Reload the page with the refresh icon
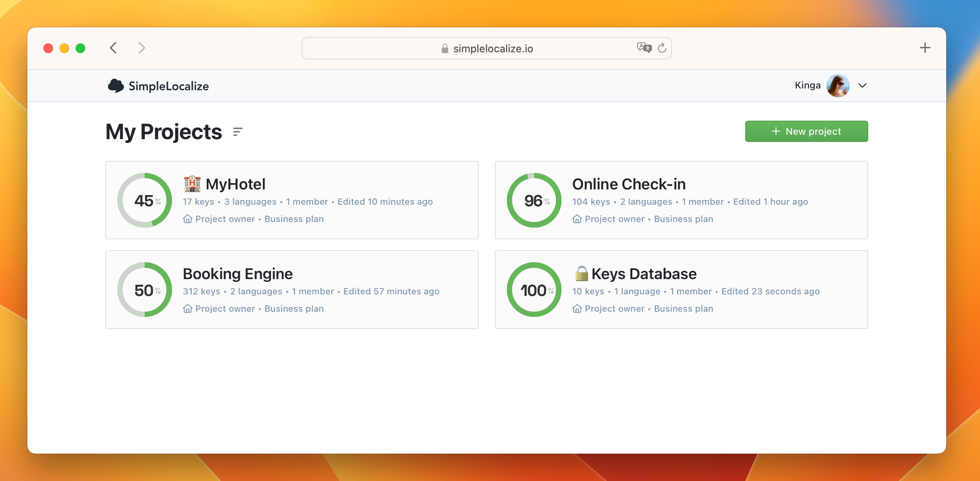Screen dimensions: 980x481 click(662, 48)
